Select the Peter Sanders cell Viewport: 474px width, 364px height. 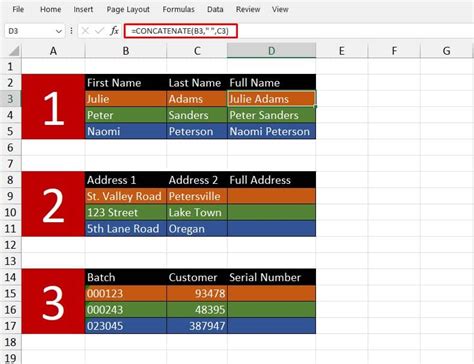(x=272, y=115)
